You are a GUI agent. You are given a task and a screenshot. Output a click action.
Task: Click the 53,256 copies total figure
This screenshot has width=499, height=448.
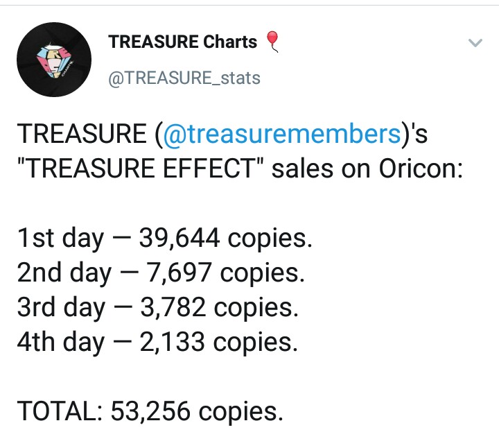[198, 412]
